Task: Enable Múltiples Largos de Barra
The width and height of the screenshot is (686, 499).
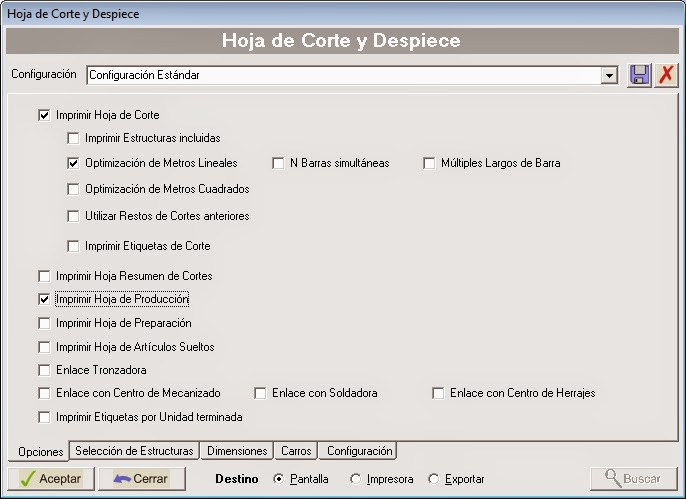Action: point(430,163)
